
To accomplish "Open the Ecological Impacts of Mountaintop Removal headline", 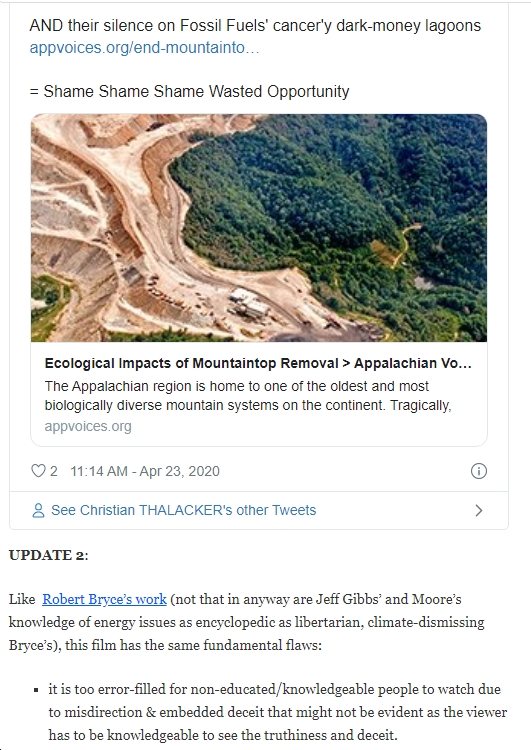I will [x=258, y=363].
